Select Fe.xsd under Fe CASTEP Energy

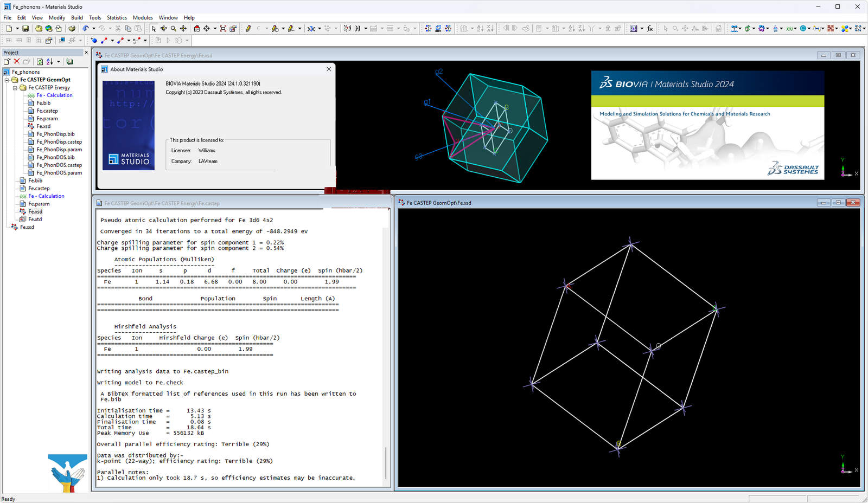pyautogui.click(x=43, y=126)
